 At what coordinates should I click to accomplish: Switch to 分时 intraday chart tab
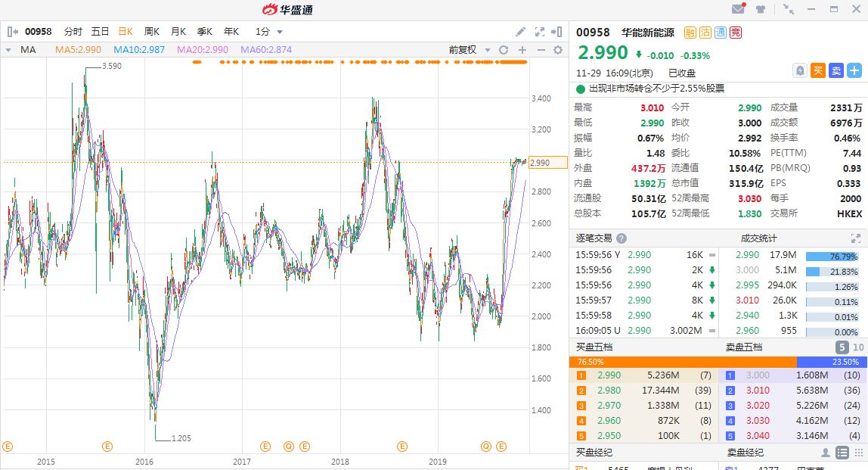[73, 32]
